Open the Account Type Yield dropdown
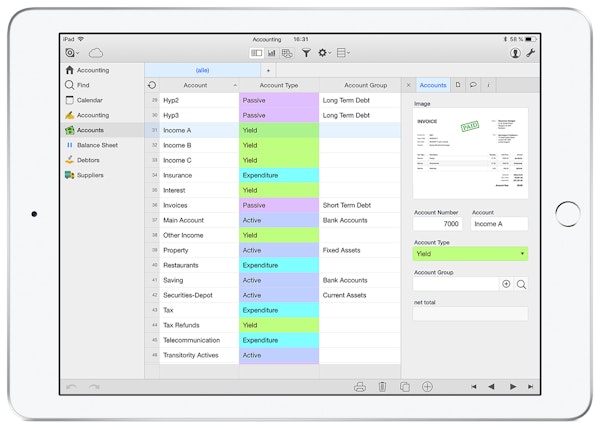 (x=470, y=254)
